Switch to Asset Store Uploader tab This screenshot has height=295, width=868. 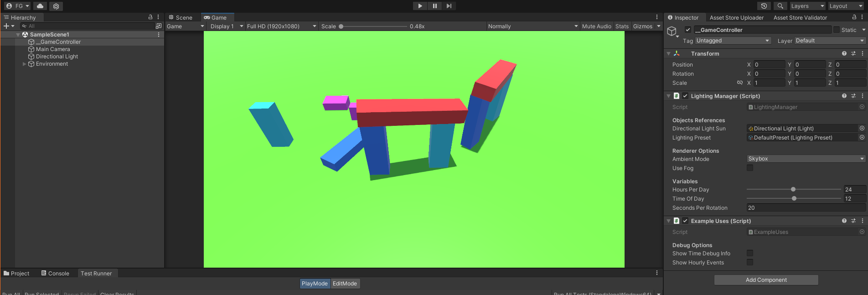pyautogui.click(x=737, y=17)
